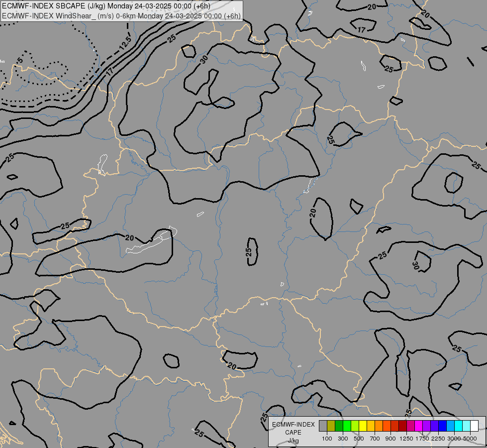Image resolution: width=487 pixels, height=448 pixels.
Task: Click the SBCAPE title line
Action: tap(106, 6)
